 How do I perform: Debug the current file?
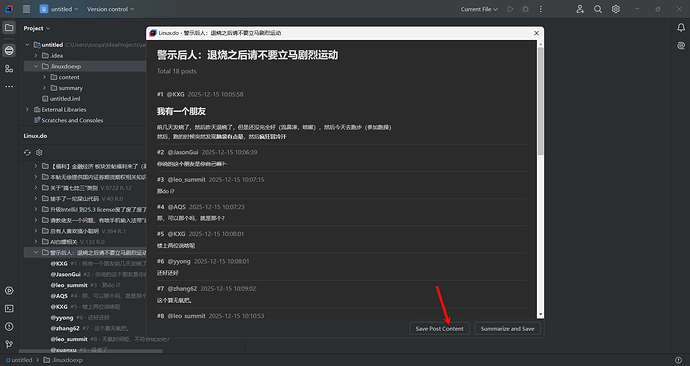[525, 9]
